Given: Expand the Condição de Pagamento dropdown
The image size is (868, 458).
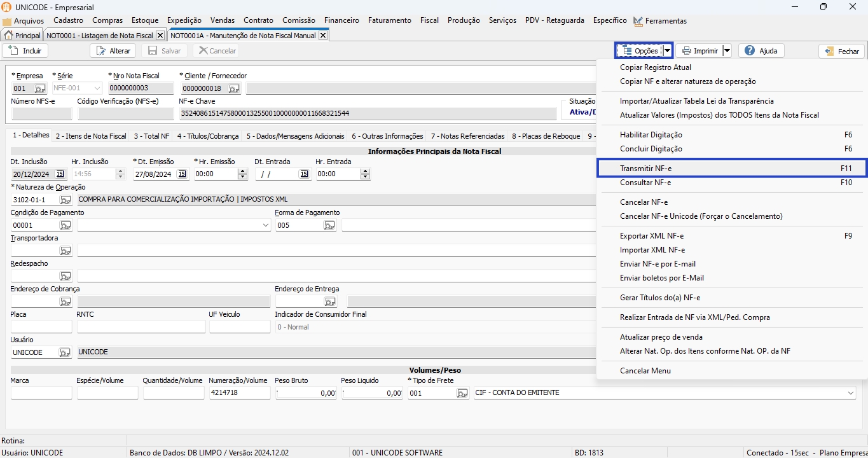Looking at the screenshot, I should pyautogui.click(x=265, y=225).
